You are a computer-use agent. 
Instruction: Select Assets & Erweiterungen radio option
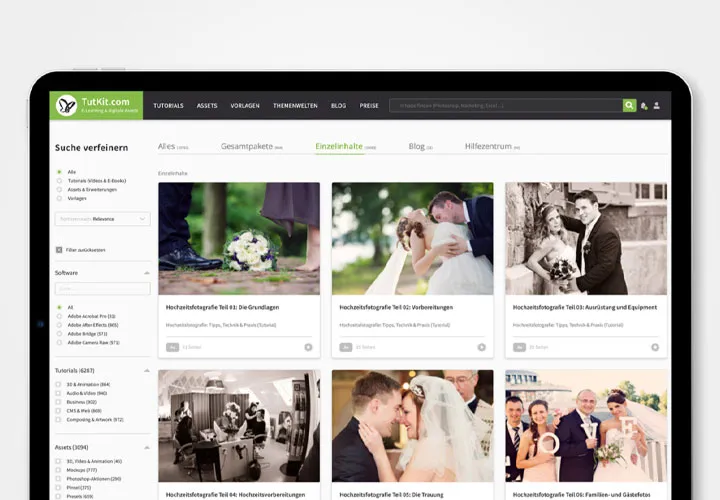[59, 189]
